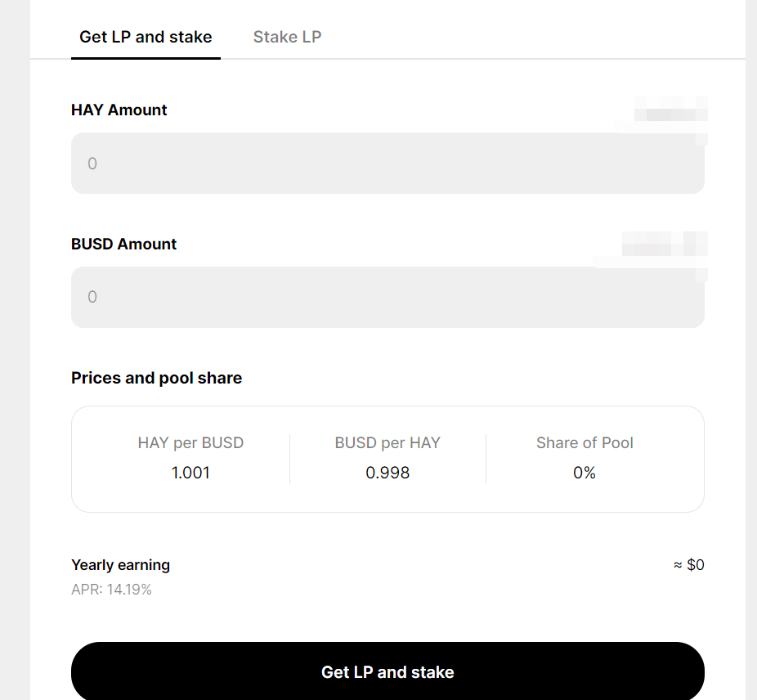
Task: Click the BUSD Amount label
Action: click(x=123, y=244)
